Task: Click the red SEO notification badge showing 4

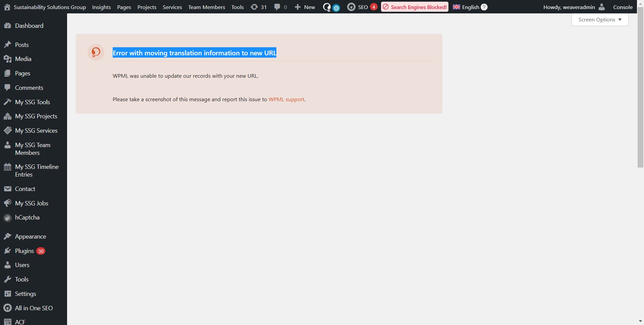Action: pos(374,7)
